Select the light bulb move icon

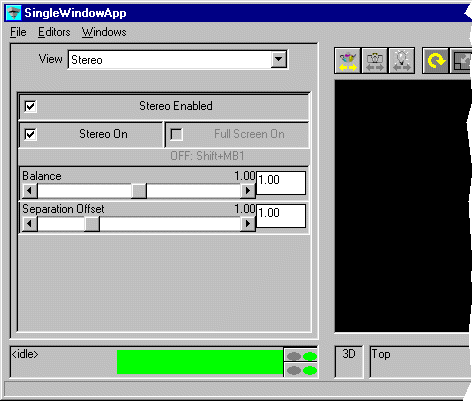402,60
